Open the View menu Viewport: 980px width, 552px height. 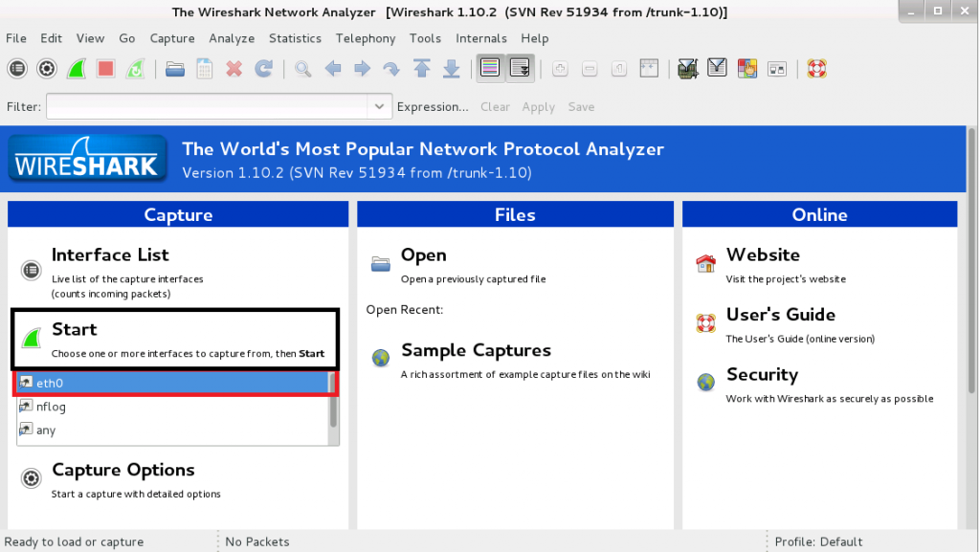(x=91, y=38)
